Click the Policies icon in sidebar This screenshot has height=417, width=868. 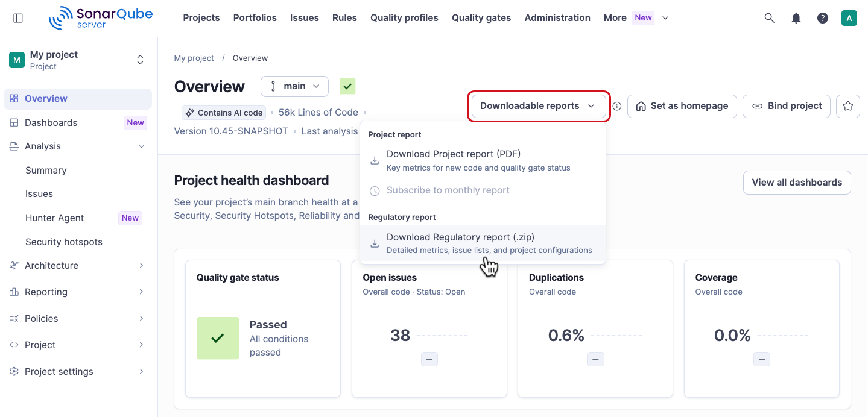14,319
